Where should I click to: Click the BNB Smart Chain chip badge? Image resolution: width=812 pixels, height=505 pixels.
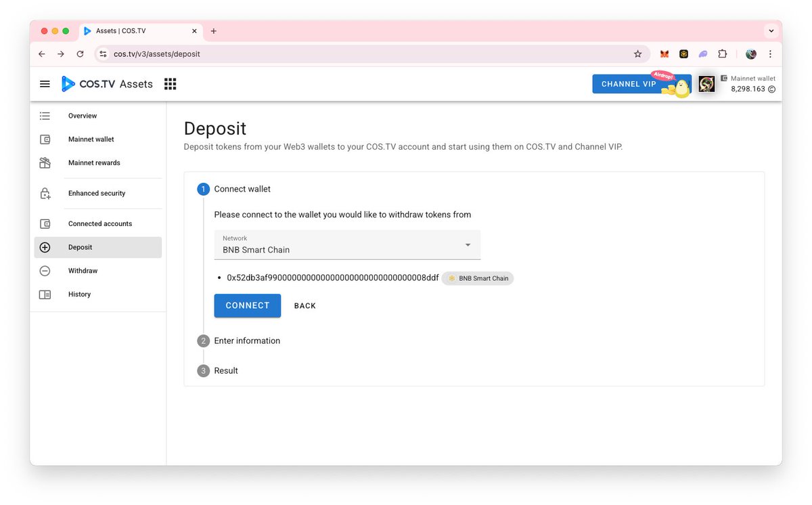click(x=478, y=278)
